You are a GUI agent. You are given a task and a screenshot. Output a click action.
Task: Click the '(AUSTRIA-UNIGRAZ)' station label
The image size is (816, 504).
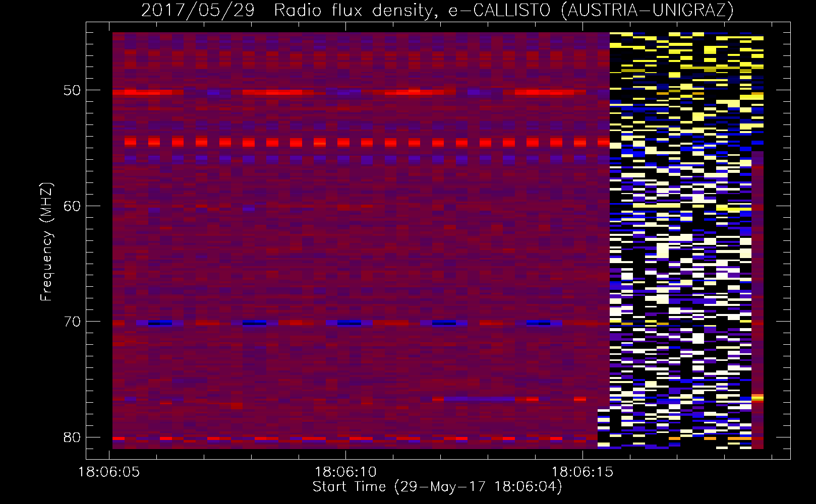(647, 10)
